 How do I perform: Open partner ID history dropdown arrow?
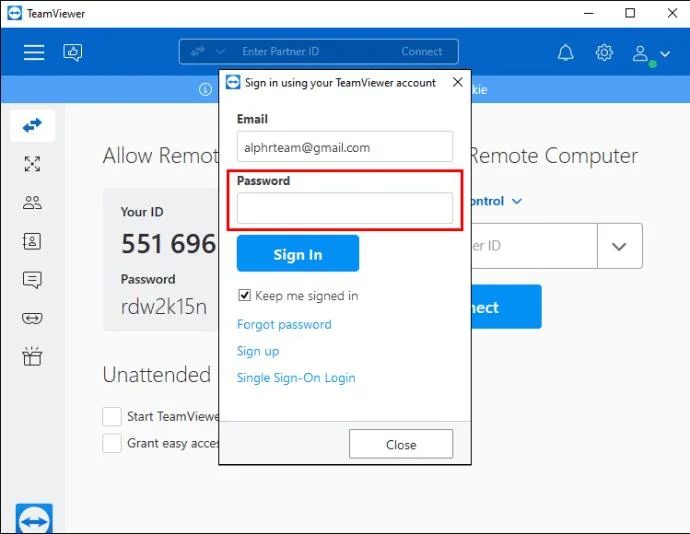point(620,246)
